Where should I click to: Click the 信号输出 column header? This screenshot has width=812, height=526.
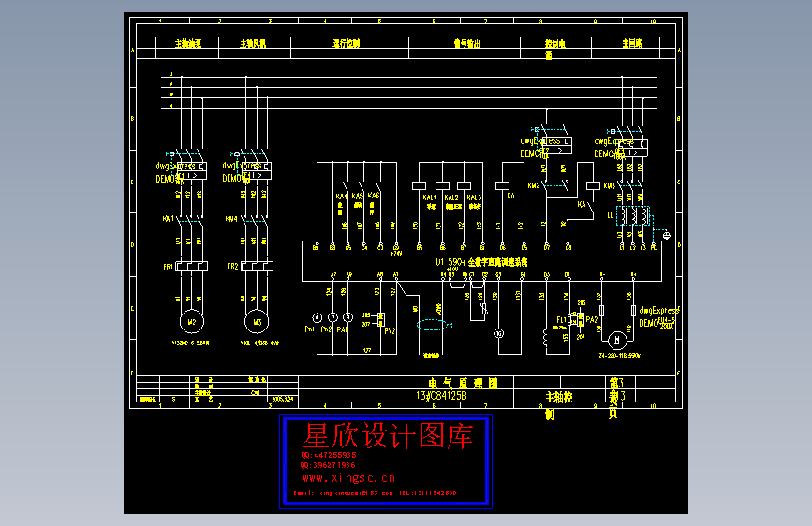click(x=467, y=43)
